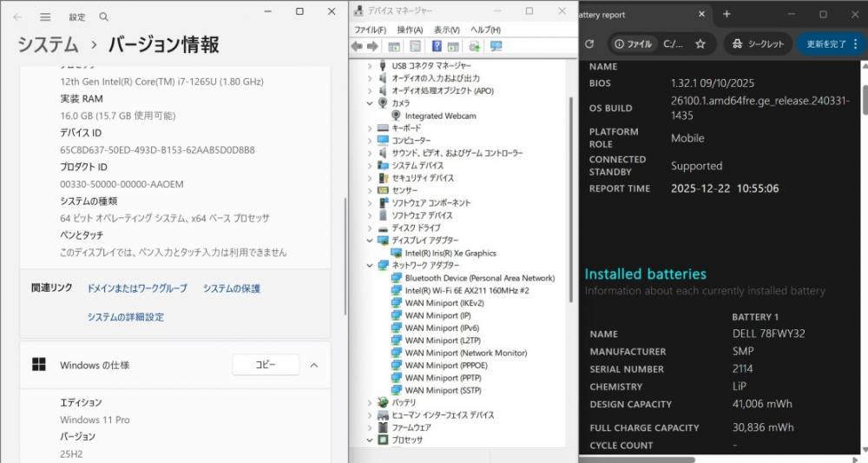Open the ドメインまたはワークグループ link
The width and height of the screenshot is (868, 463).
(x=137, y=288)
